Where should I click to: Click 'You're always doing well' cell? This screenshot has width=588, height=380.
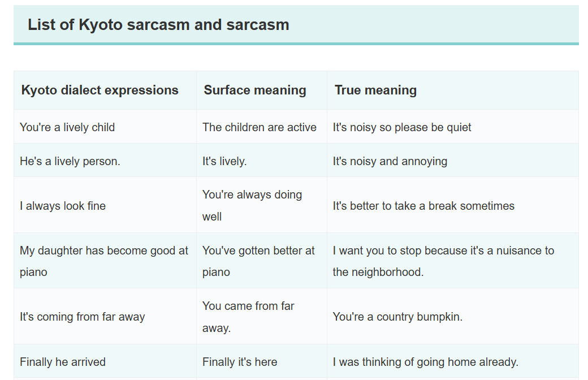click(262, 205)
